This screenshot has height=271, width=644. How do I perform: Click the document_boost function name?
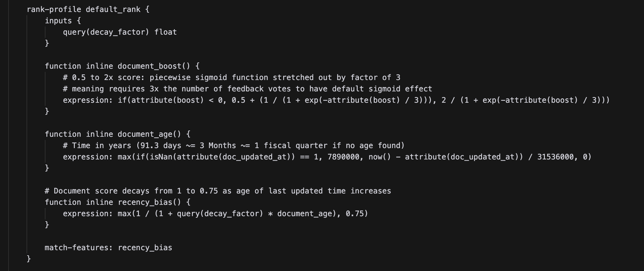[154, 66]
